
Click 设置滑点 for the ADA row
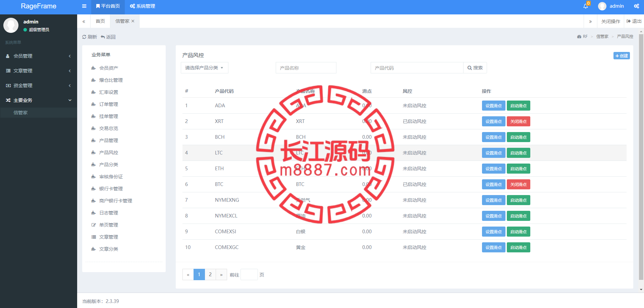[x=493, y=106]
